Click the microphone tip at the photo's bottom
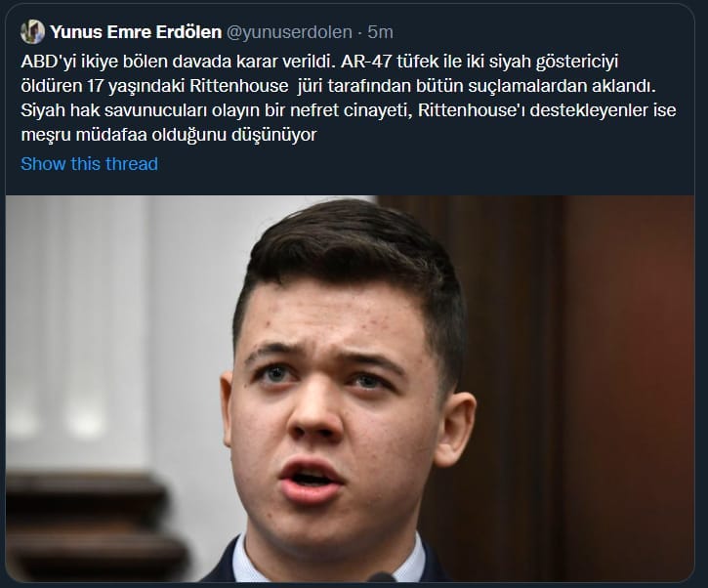The height and width of the screenshot is (588, 708). tap(380, 577)
